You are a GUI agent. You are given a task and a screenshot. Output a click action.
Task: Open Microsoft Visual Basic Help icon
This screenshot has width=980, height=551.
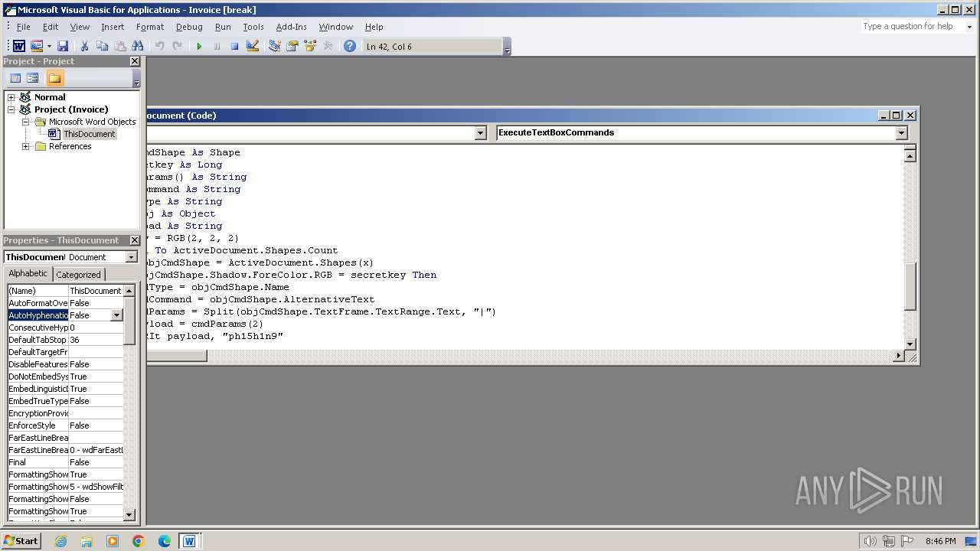(x=350, y=46)
